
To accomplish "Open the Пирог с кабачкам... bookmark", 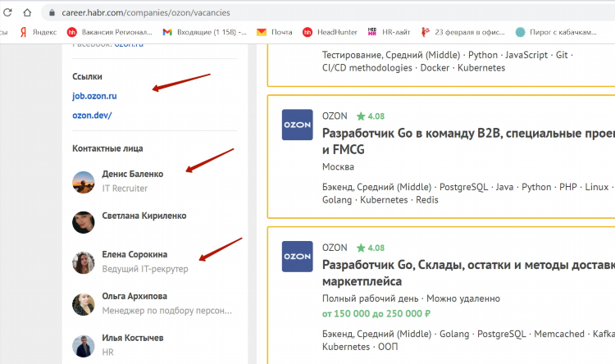I will click(556, 32).
